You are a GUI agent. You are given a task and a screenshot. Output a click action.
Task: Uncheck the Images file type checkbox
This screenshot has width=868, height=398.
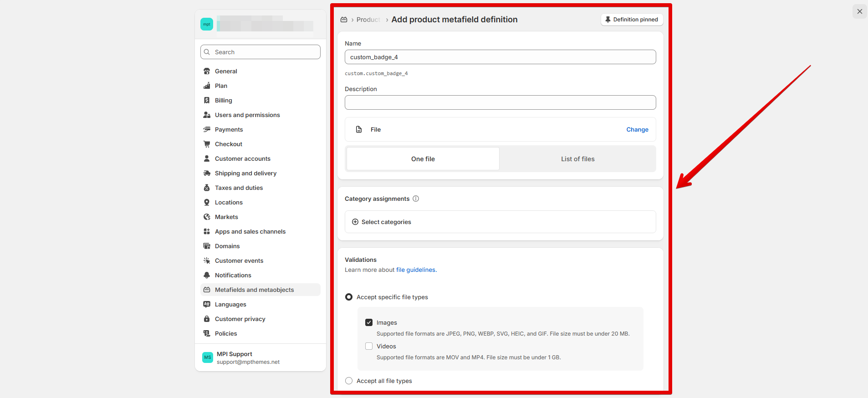coord(369,322)
